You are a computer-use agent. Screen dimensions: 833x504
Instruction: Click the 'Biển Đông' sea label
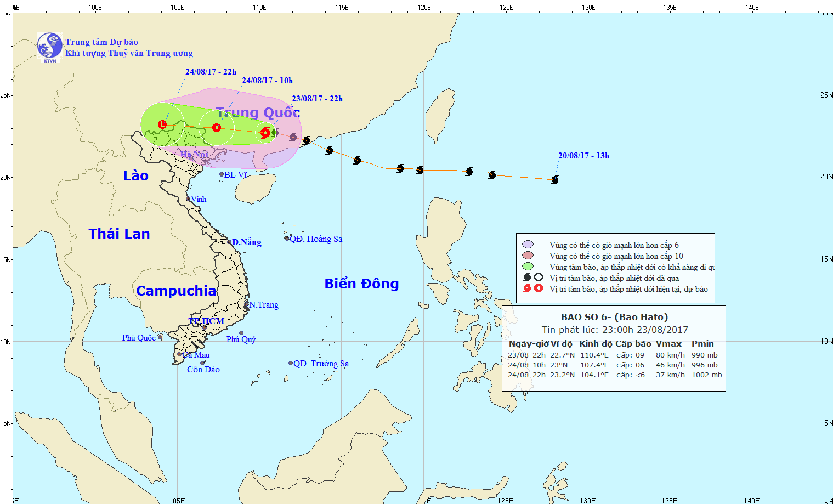[361, 284]
